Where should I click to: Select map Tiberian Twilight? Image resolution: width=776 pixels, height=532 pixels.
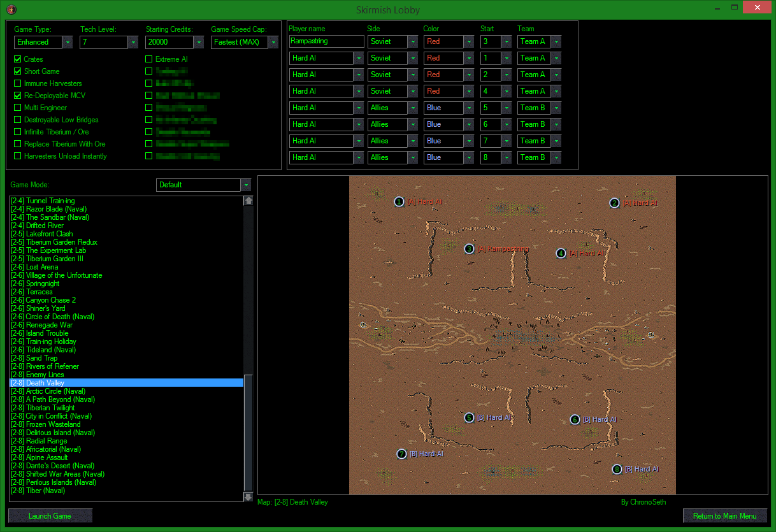(126, 408)
